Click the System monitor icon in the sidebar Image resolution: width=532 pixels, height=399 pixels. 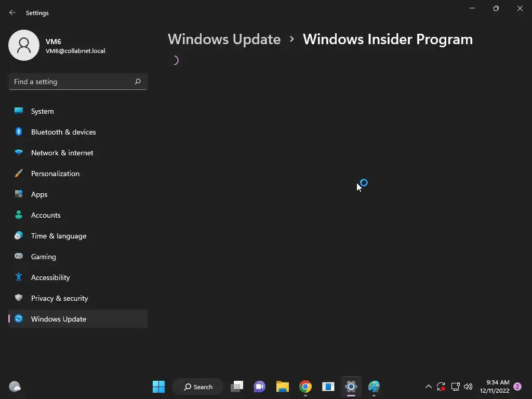tap(19, 111)
